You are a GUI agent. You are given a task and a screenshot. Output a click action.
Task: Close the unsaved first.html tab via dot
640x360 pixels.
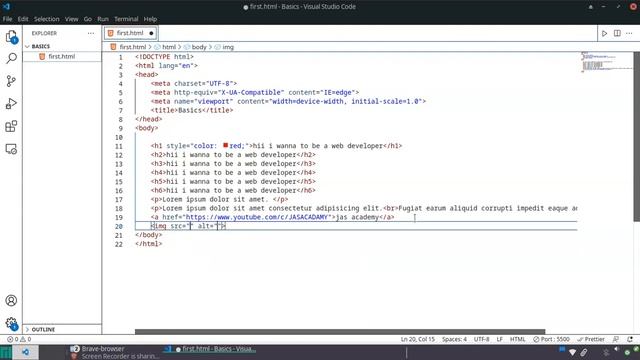[151, 33]
